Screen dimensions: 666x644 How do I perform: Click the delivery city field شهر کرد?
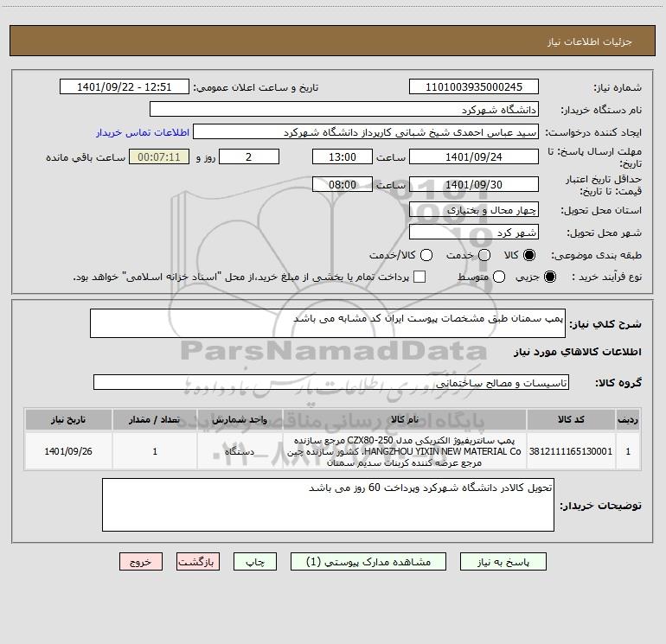tap(474, 233)
